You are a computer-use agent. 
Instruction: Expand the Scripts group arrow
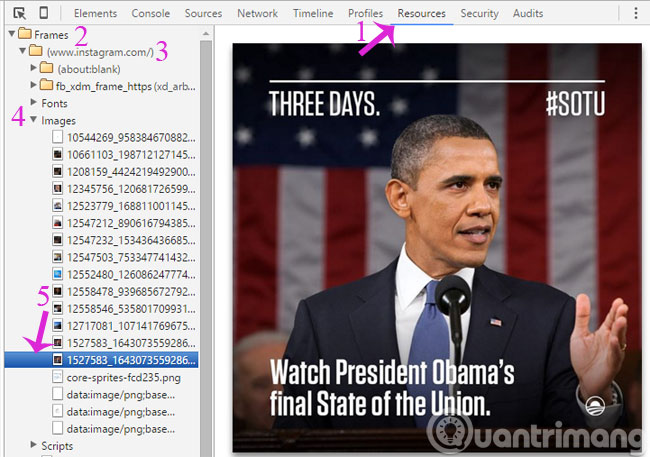pos(34,445)
